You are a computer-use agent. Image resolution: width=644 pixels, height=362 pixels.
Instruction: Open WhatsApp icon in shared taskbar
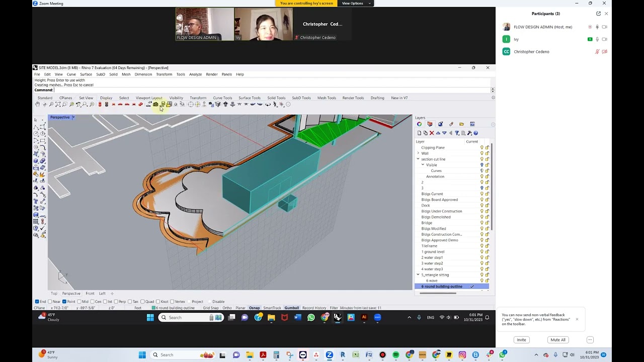[x=311, y=317]
